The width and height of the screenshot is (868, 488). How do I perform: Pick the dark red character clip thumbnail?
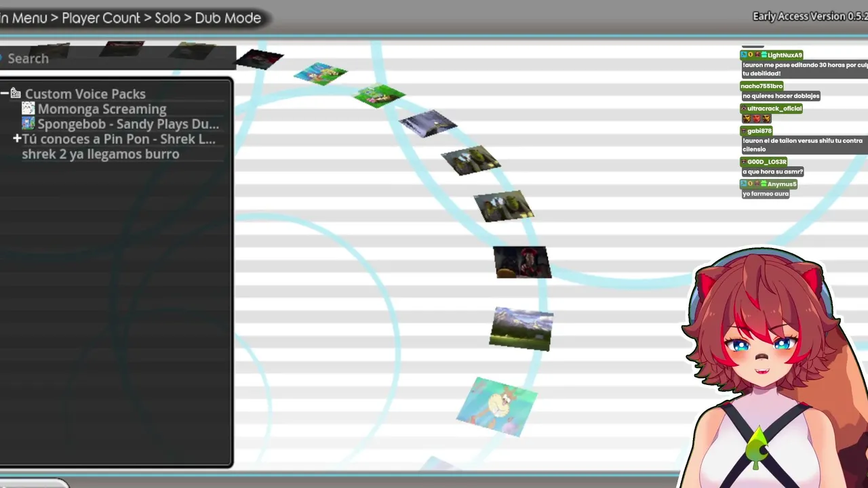pyautogui.click(x=522, y=262)
